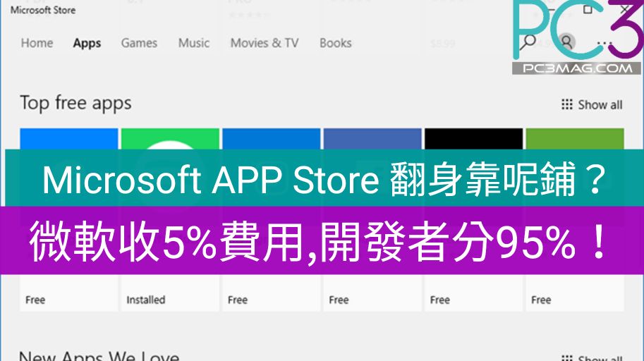
Task: Click the Top free apps heading
Action: click(75, 103)
